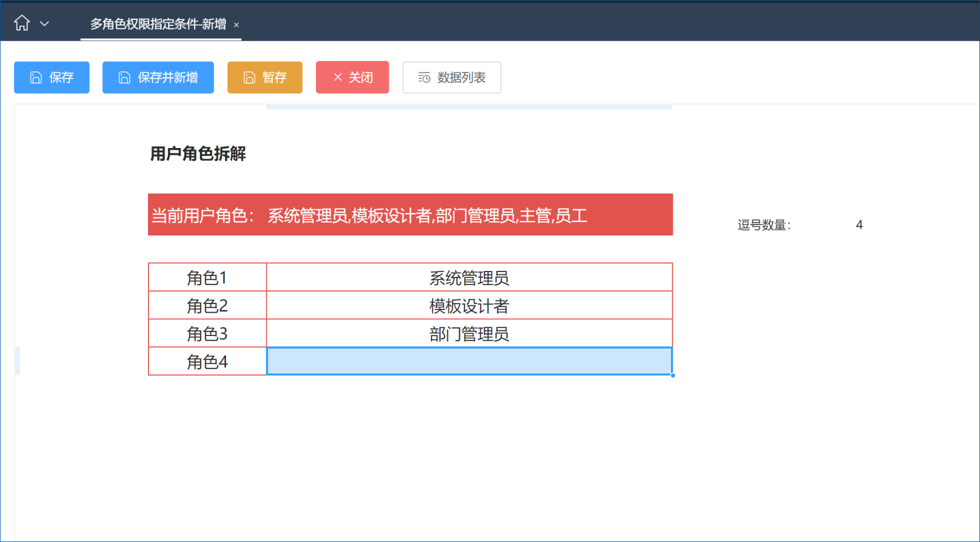980x542 pixels.
Task: Select the 角色1 label cell
Action: (207, 278)
